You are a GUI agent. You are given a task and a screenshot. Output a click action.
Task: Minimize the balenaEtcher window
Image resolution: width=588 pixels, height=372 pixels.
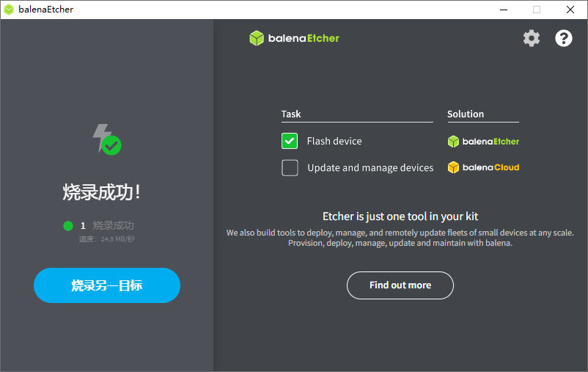click(504, 10)
